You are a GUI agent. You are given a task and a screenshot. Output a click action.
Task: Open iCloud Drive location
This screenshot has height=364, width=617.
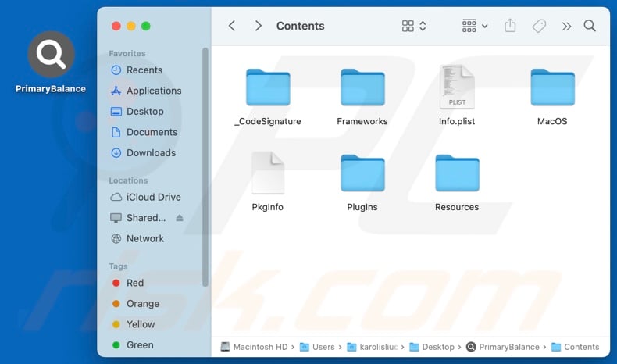[145, 197]
